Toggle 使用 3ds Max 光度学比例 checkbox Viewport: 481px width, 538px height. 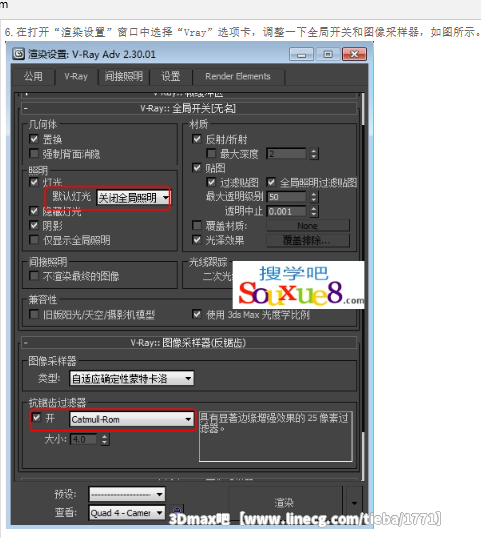[x=197, y=314]
